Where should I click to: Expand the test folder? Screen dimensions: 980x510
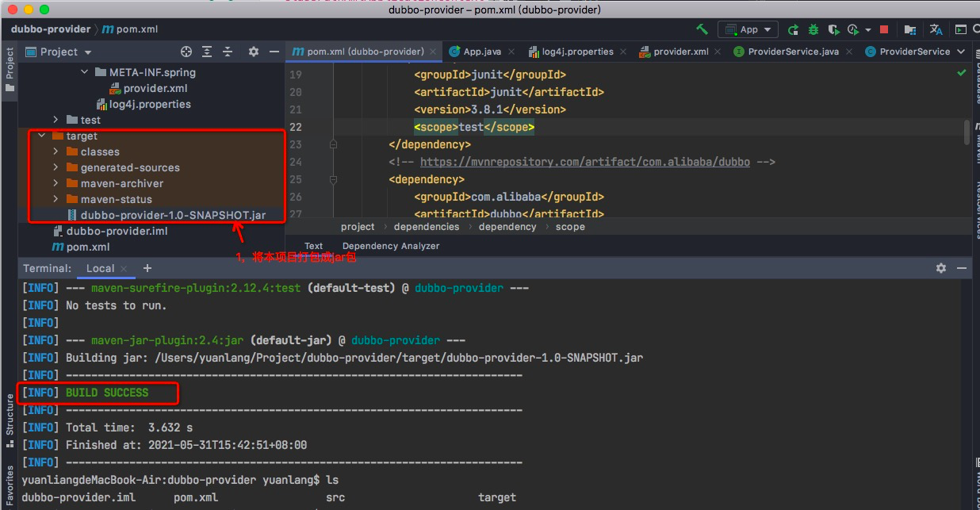pyautogui.click(x=56, y=120)
